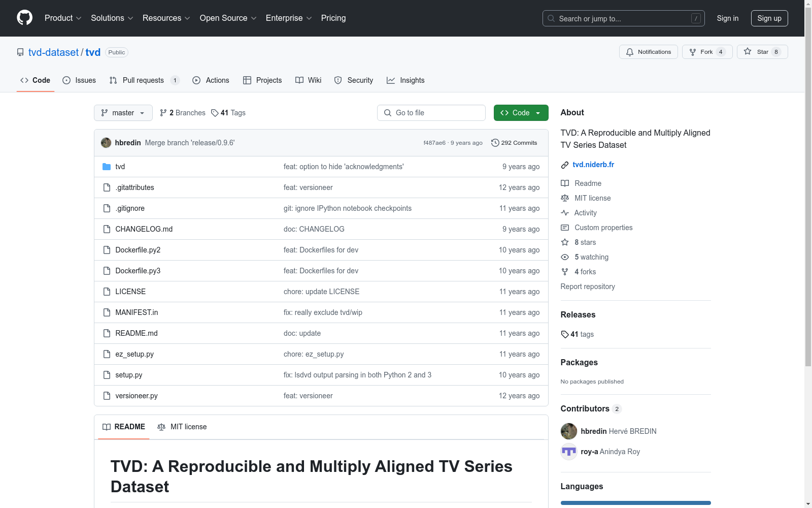Switch to the Actions tab
Image resolution: width=812 pixels, height=508 pixels.
pos(211,80)
